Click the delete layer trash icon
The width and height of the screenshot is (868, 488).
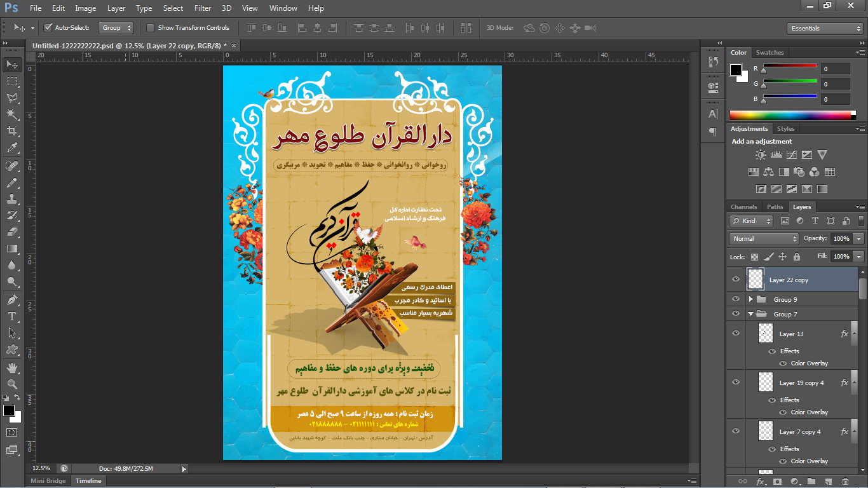tap(844, 482)
